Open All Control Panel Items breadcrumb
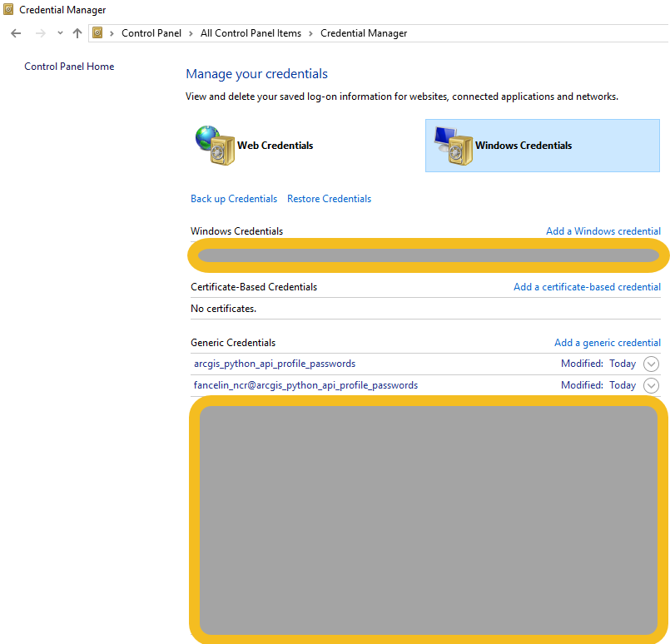 tap(251, 33)
